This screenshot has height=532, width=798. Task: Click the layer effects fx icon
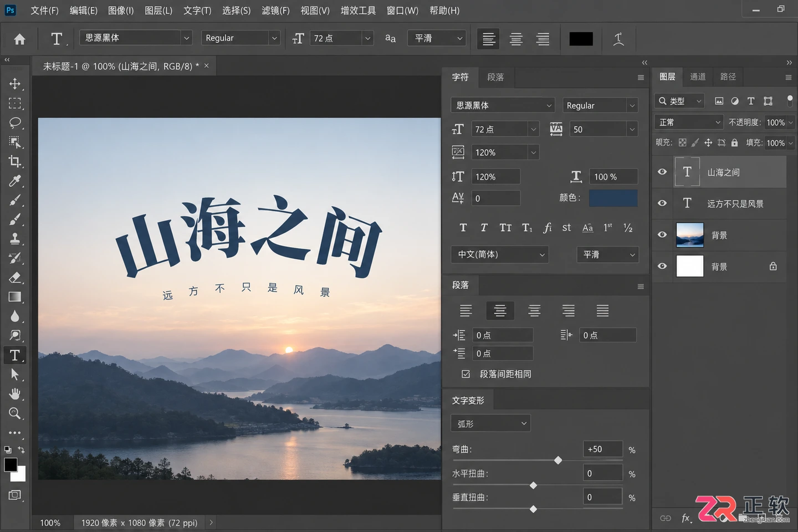pos(686,518)
